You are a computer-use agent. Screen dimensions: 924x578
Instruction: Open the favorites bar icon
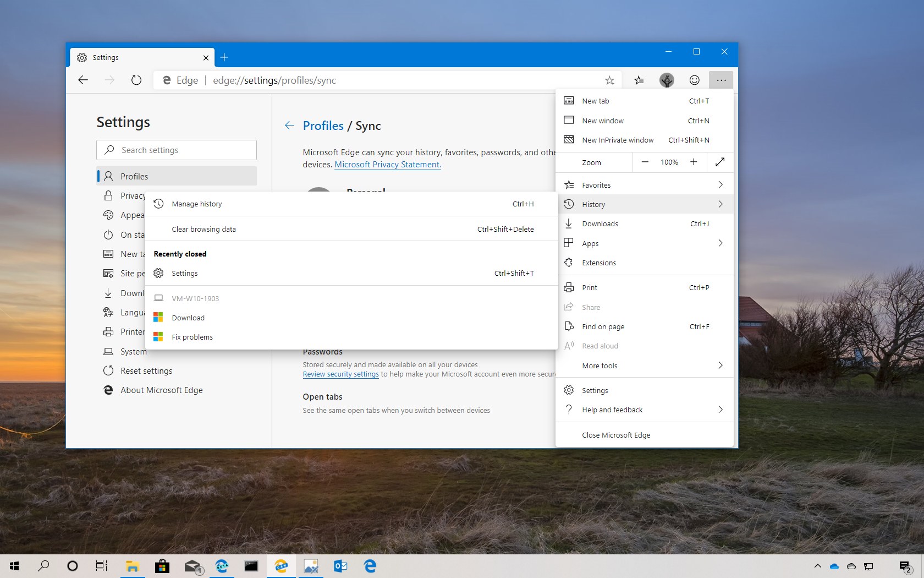(639, 80)
